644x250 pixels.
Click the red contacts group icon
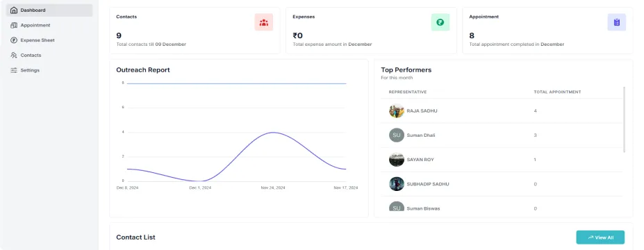pos(264,22)
